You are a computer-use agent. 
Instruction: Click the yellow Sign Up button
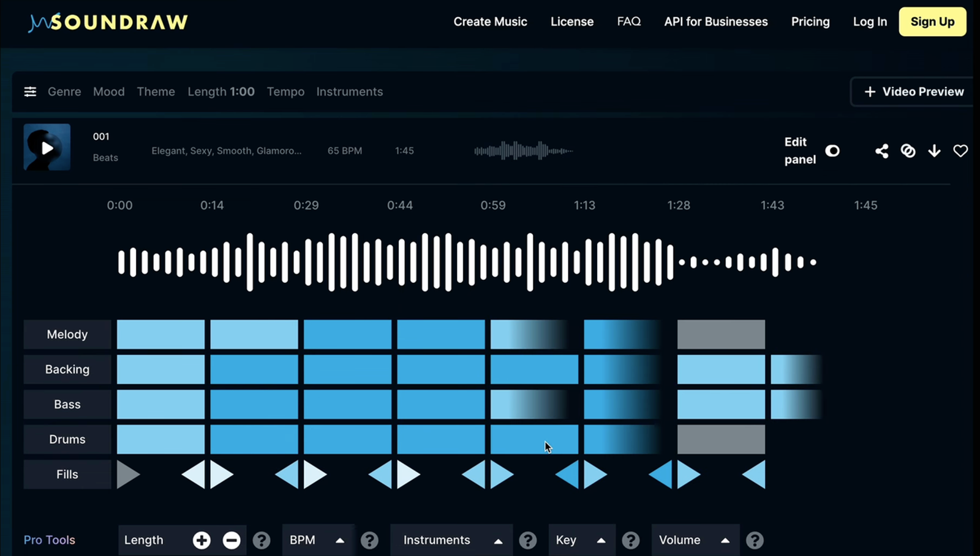point(932,21)
